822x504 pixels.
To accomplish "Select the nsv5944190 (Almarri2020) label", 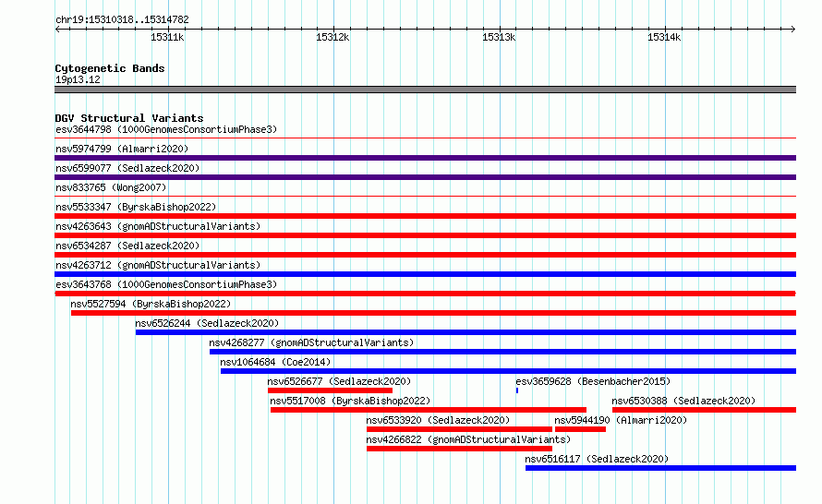I will coord(621,420).
